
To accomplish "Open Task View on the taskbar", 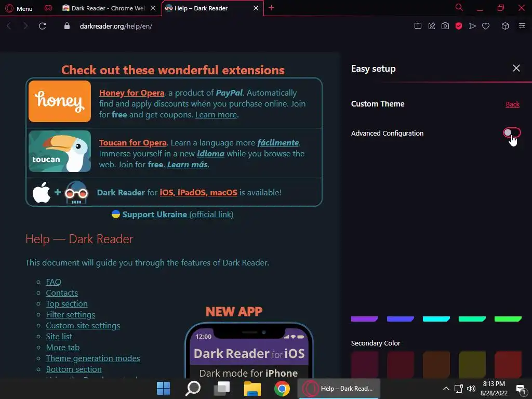I will click(222, 389).
